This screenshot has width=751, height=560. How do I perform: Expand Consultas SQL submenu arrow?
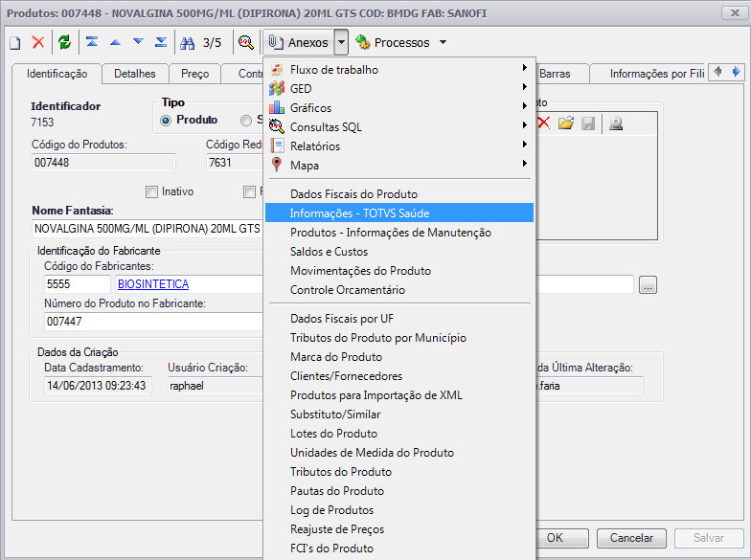[x=525, y=124]
